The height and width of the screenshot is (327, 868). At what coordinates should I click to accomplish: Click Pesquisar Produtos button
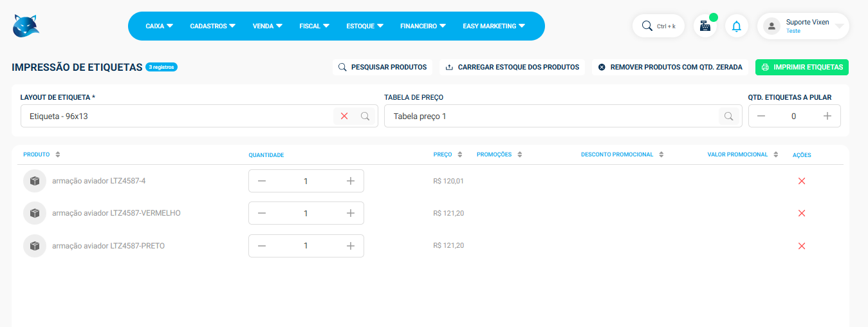click(x=382, y=67)
